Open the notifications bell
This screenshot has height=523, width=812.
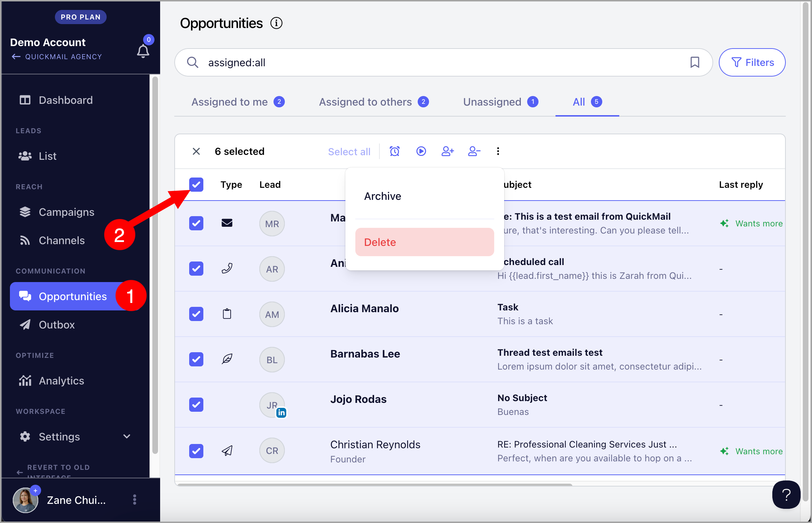click(x=143, y=51)
